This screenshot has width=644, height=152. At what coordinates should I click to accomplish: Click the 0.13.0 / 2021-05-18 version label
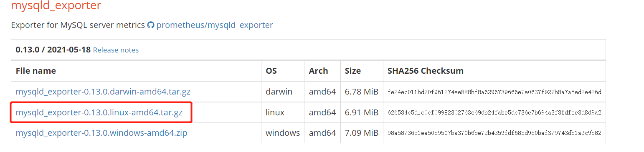tap(53, 50)
